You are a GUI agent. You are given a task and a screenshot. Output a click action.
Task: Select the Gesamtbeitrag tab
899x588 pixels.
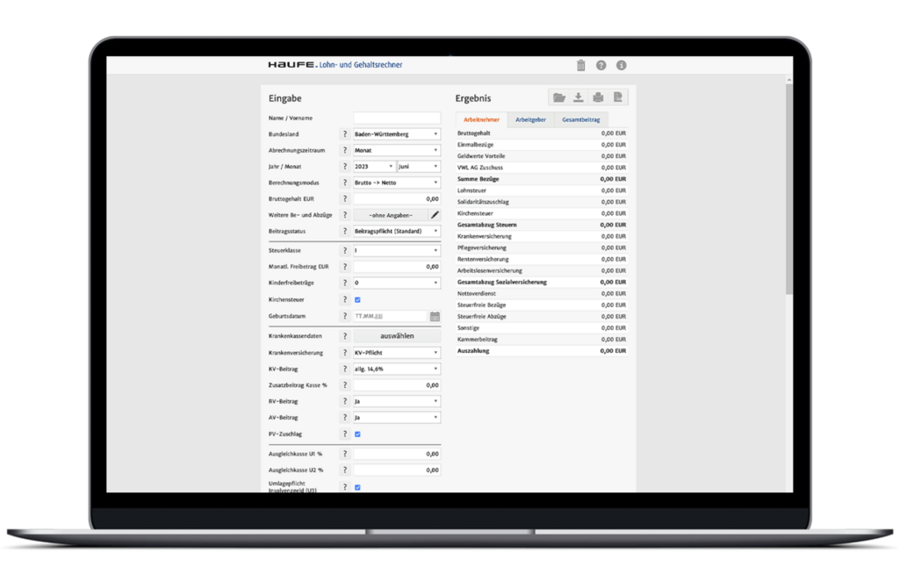[x=583, y=118]
